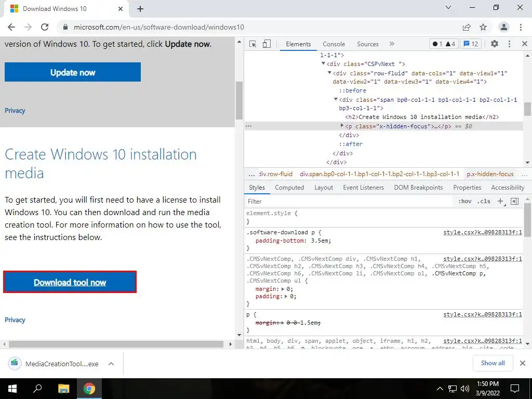
Task: Switch to the Sources tab
Action: pyautogui.click(x=367, y=44)
